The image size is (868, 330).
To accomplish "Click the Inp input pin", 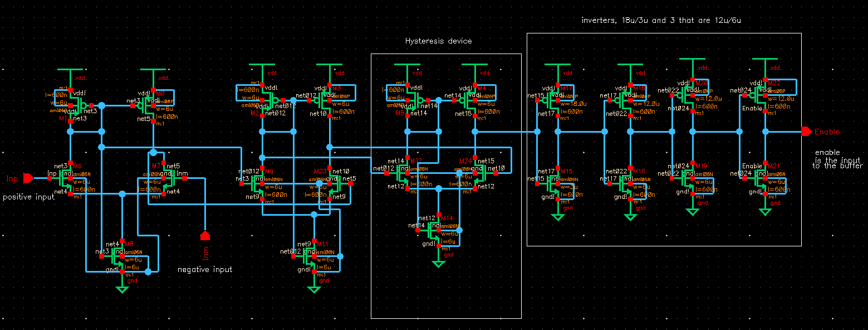I will 26,178.
